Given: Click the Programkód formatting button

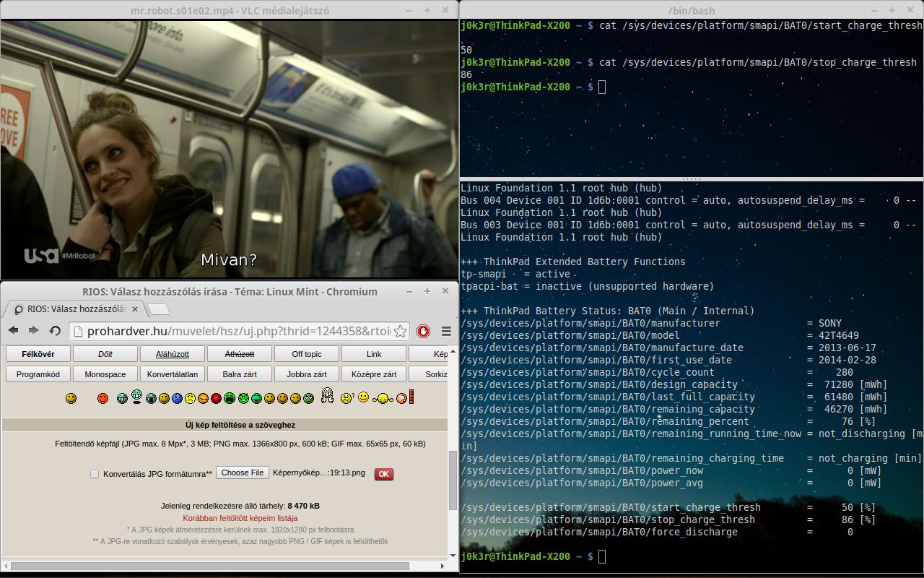Looking at the screenshot, I should point(38,374).
